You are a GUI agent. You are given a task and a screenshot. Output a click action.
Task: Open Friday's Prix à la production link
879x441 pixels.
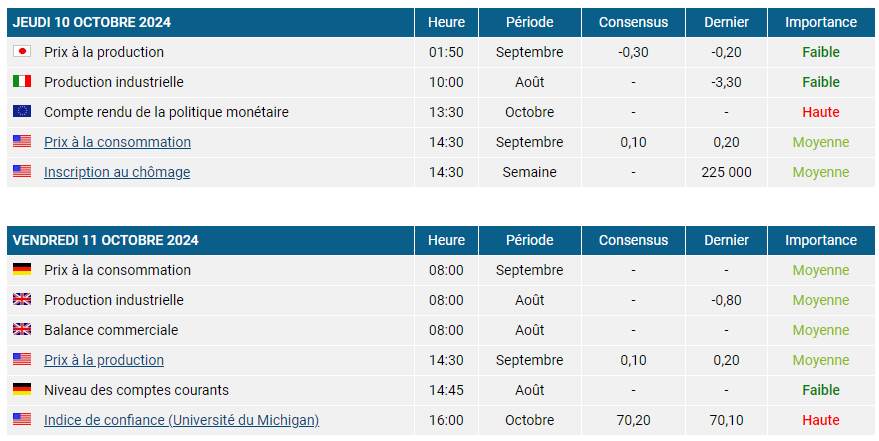[x=104, y=360]
